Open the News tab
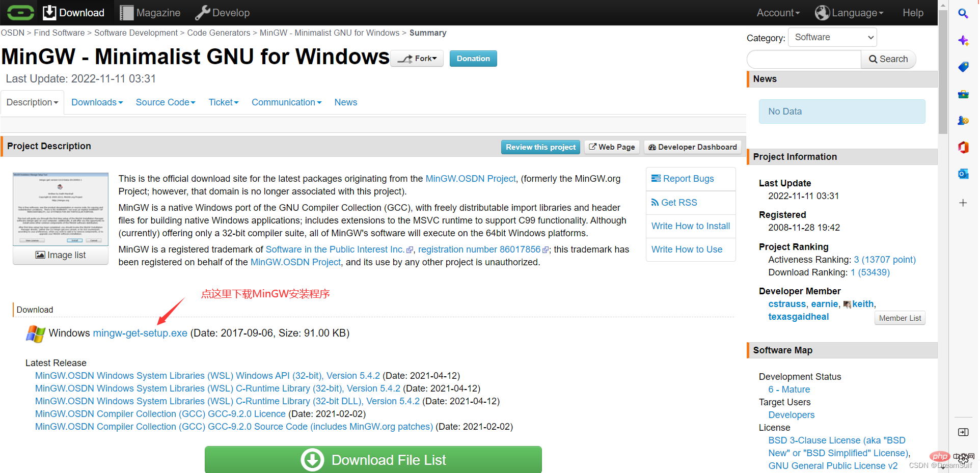The height and width of the screenshot is (473, 980). tap(346, 102)
